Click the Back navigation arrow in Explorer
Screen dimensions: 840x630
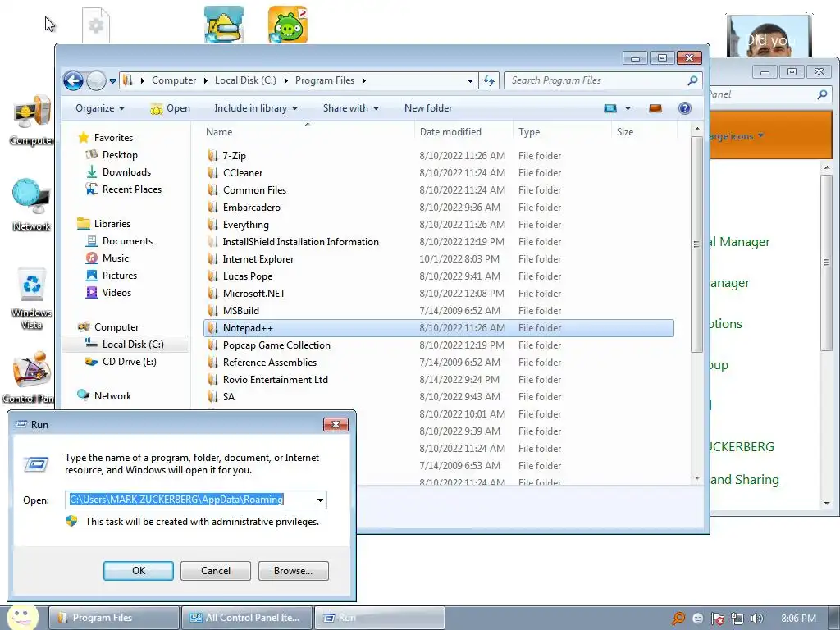point(73,81)
